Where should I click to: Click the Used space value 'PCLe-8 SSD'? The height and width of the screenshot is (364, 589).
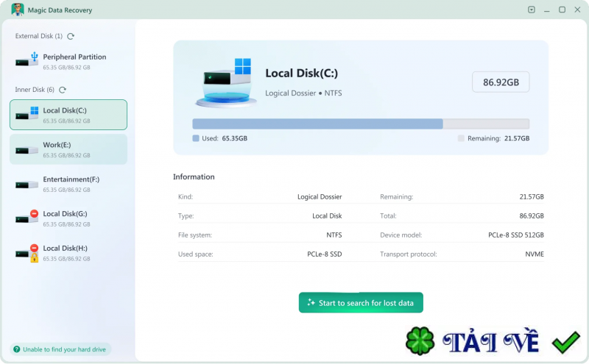pyautogui.click(x=325, y=254)
